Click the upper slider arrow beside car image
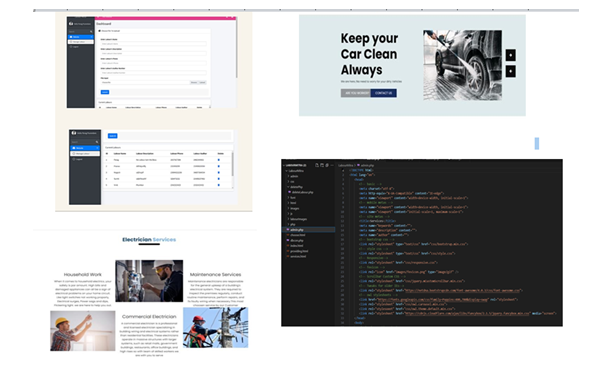Viewport: 615px width, 365px height. (x=510, y=55)
